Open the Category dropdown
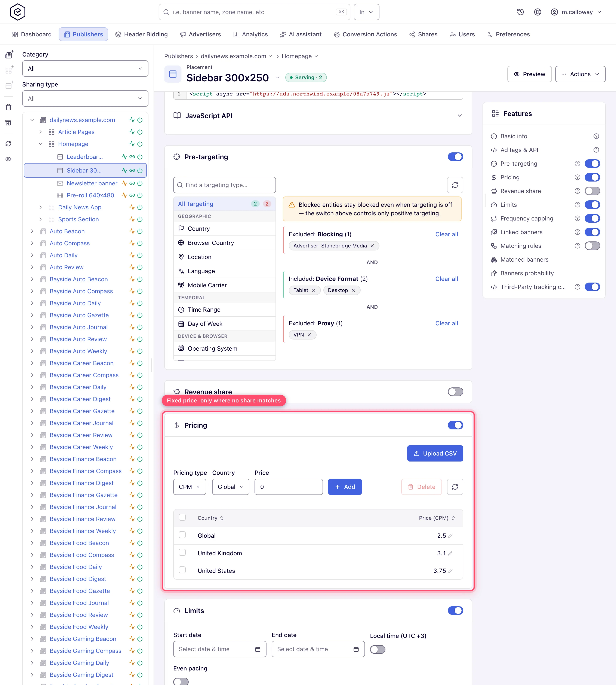Image resolution: width=616 pixels, height=685 pixels. click(x=85, y=68)
